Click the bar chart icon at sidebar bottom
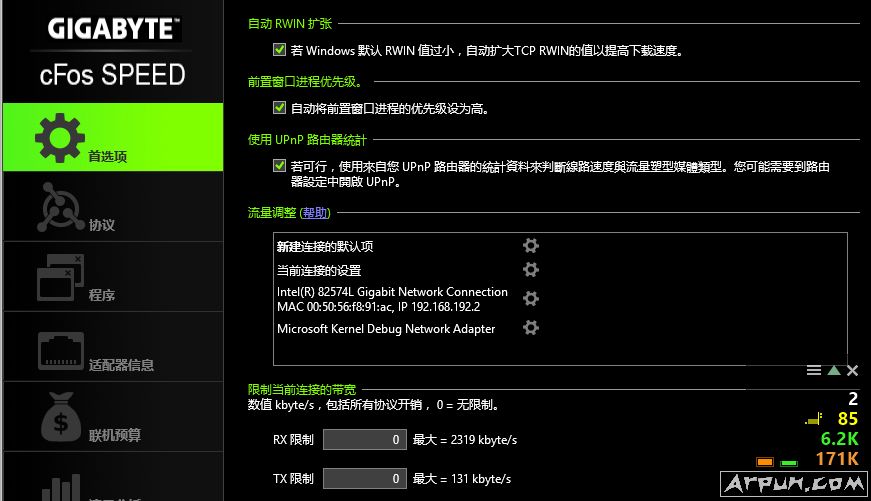The image size is (871, 501). point(61,487)
